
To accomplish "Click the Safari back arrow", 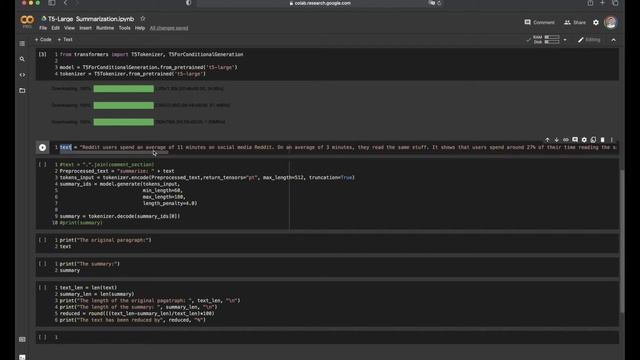I will (65, 3).
